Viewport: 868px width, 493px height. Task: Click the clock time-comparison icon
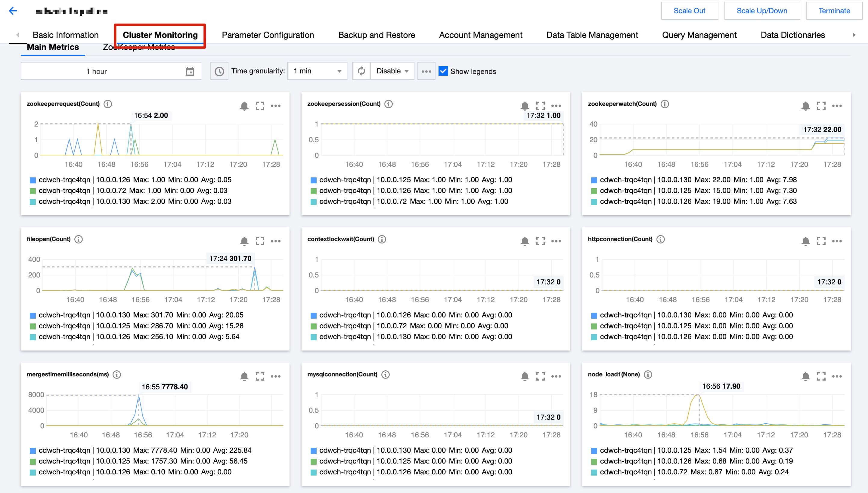pos(219,71)
